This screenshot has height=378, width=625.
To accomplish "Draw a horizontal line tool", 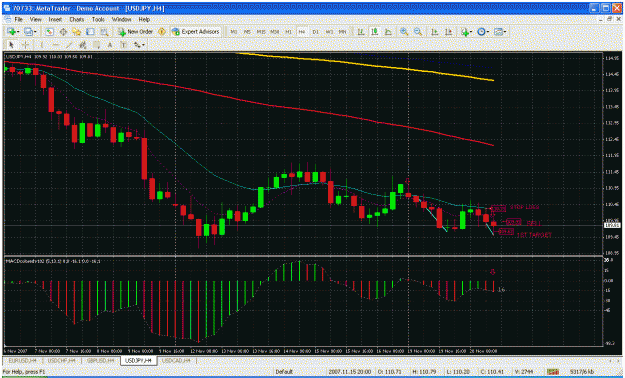I will point(55,45).
